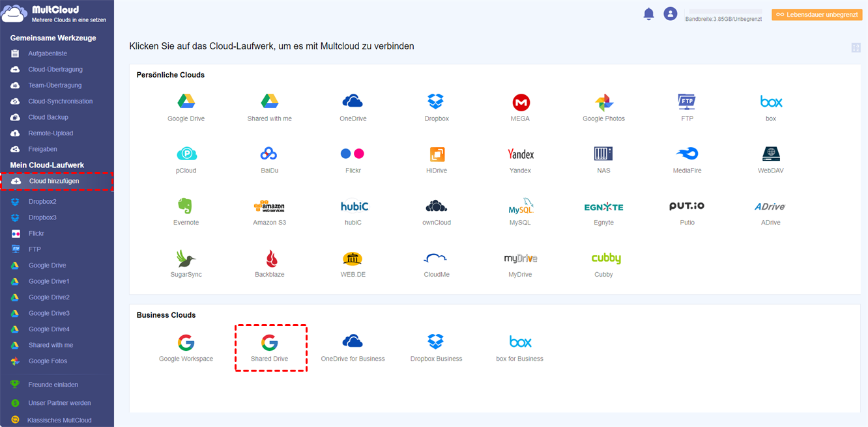Open Freigaben in the sidebar
The image size is (868, 427).
[43, 149]
